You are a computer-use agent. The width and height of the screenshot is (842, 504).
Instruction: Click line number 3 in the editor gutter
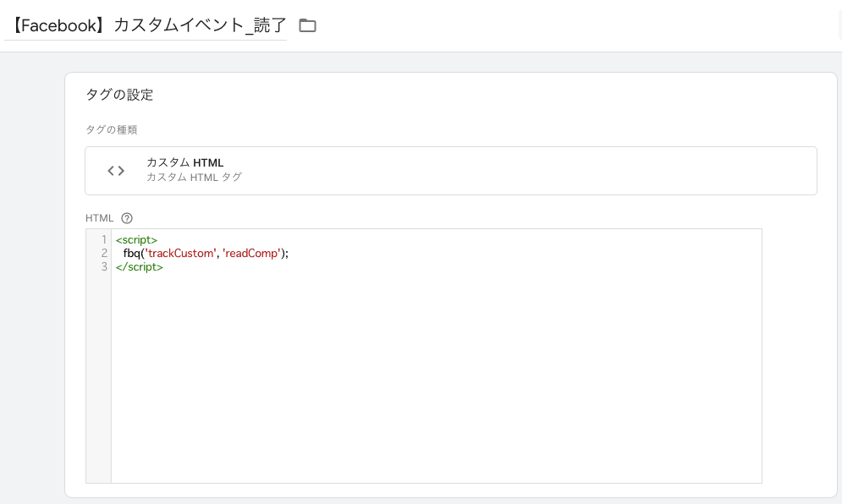(104, 266)
